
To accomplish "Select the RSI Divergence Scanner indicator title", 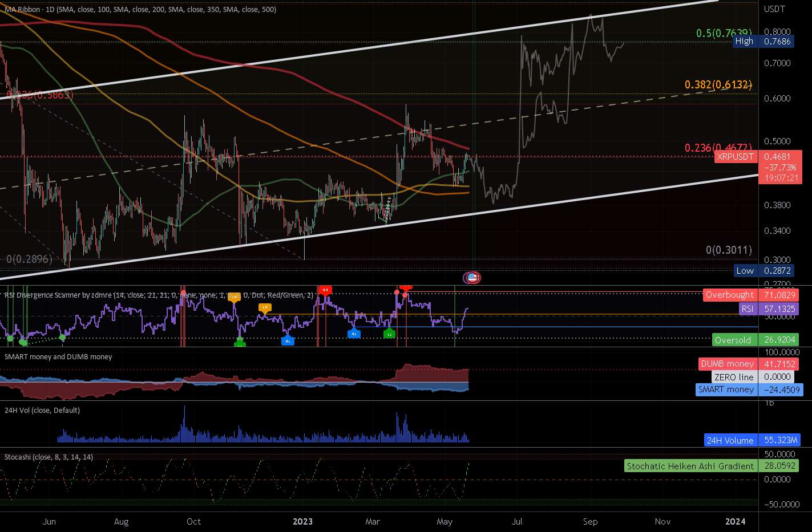I will (x=159, y=295).
